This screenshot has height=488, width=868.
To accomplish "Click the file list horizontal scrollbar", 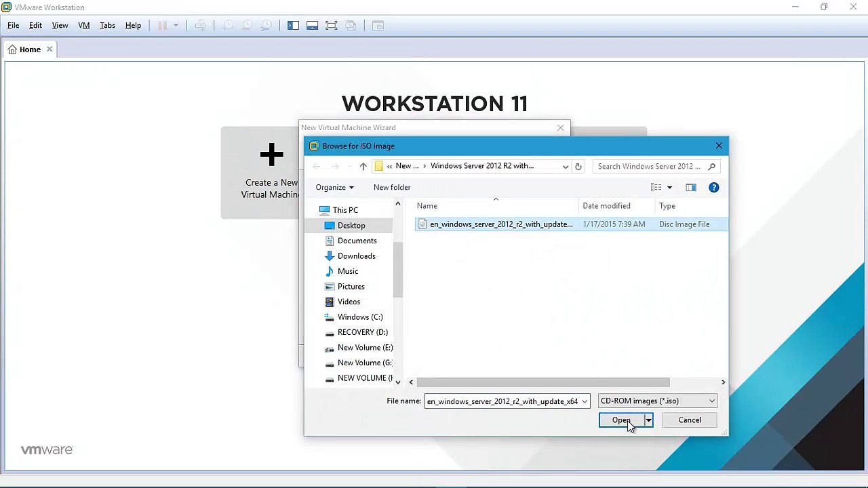I will (543, 382).
